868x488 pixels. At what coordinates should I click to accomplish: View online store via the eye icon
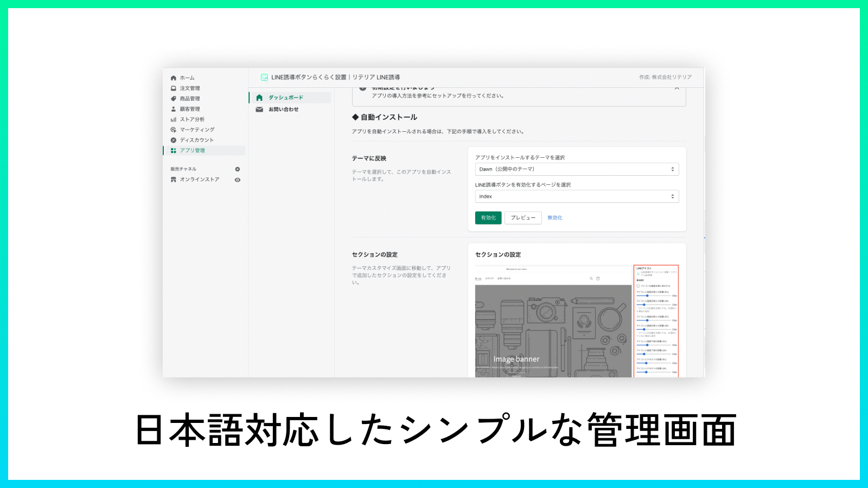(x=238, y=179)
